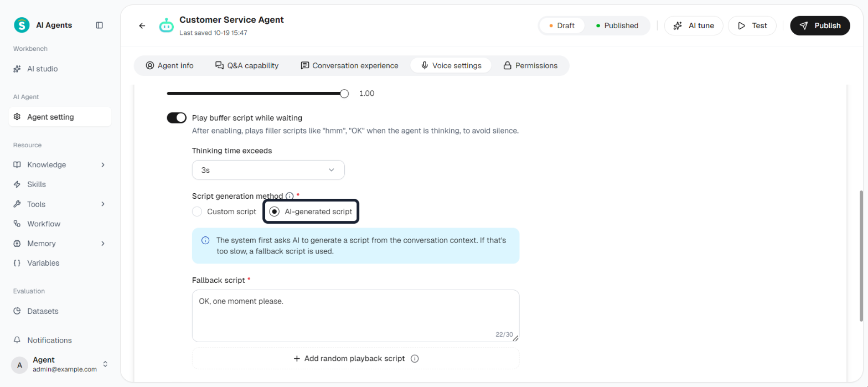Viewport: 868px width, 387px height.
Task: Open the Q&A capability tab
Action: click(247, 65)
